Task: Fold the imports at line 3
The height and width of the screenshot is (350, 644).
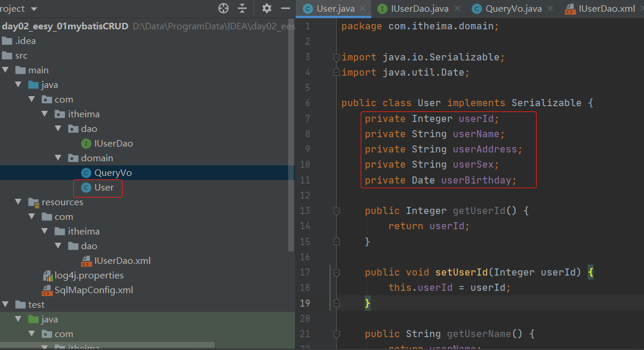Action: pos(337,57)
